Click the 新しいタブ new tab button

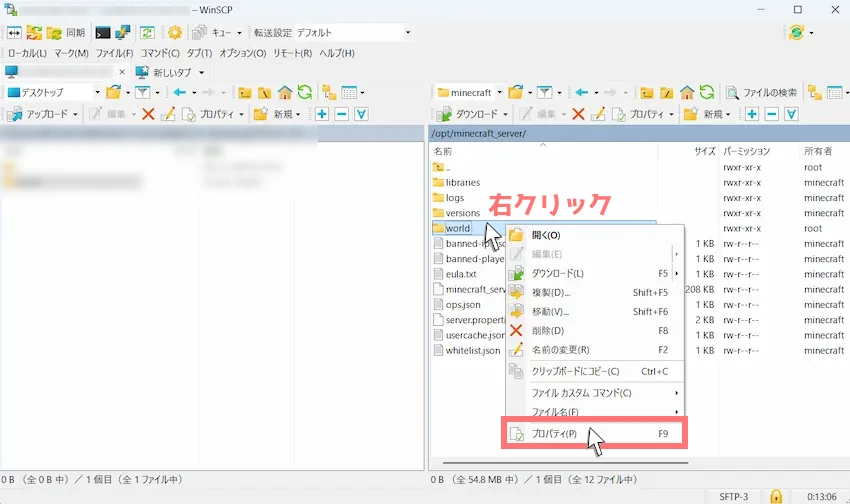(164, 72)
